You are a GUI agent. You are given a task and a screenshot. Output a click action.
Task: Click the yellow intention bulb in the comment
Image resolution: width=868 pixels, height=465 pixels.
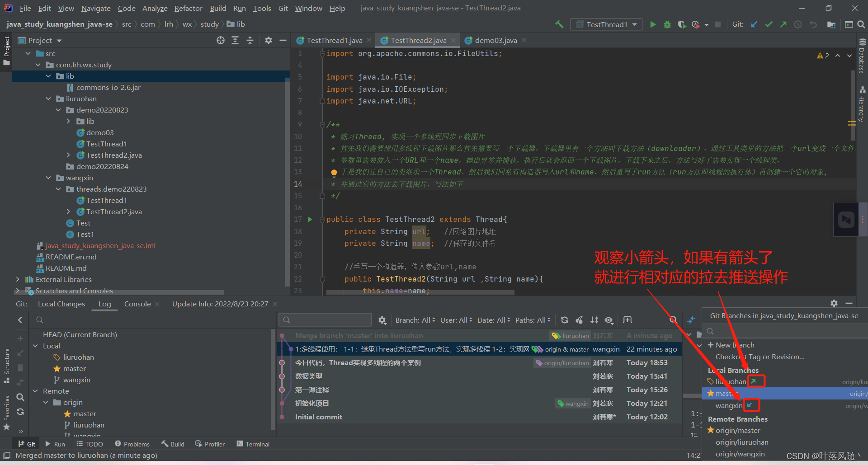coord(334,173)
